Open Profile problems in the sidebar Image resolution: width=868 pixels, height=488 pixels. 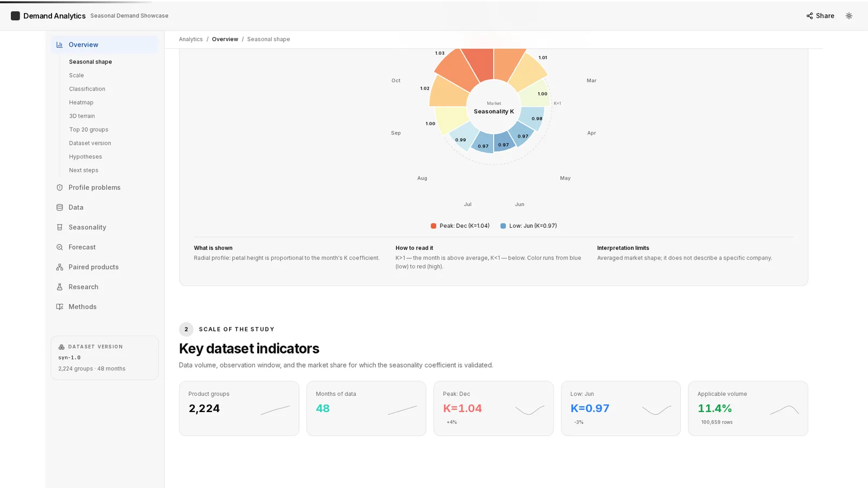[105, 188]
